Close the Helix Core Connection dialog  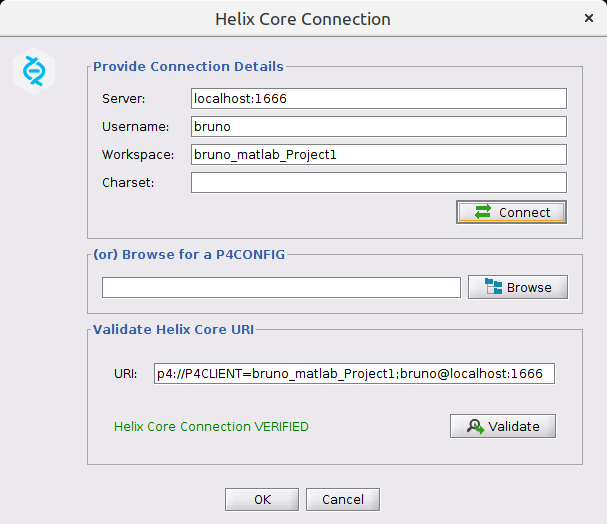(x=587, y=18)
